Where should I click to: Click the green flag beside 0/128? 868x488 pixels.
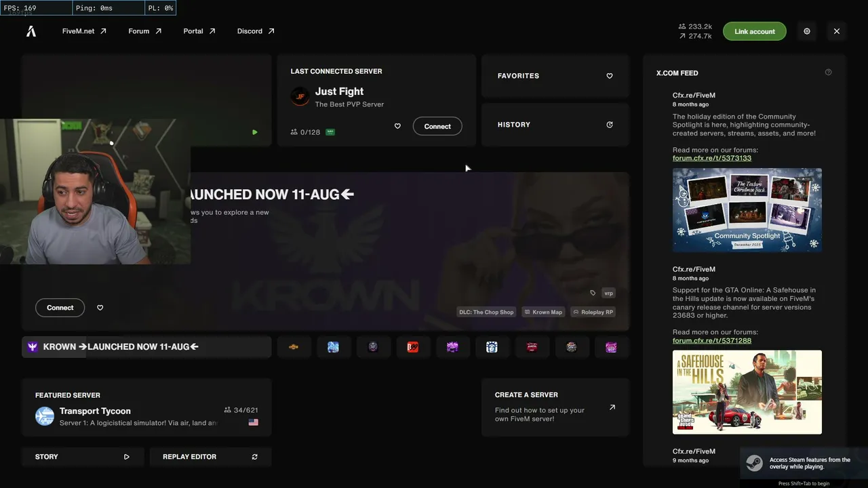pyautogui.click(x=330, y=132)
